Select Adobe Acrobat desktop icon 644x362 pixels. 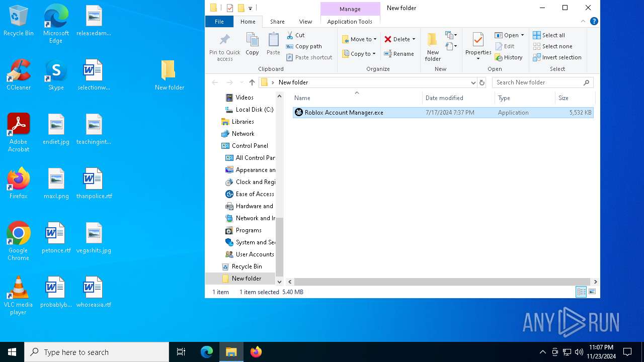click(x=19, y=133)
